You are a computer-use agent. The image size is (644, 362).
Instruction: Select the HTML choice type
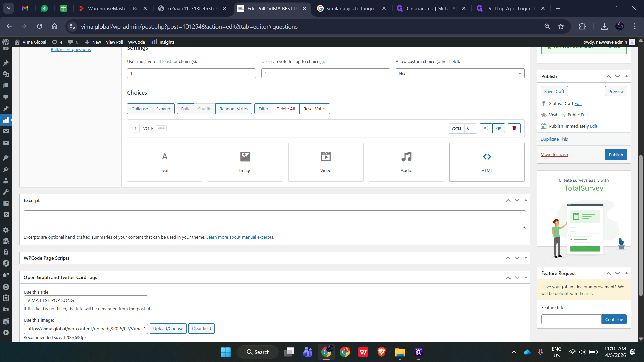point(487,162)
